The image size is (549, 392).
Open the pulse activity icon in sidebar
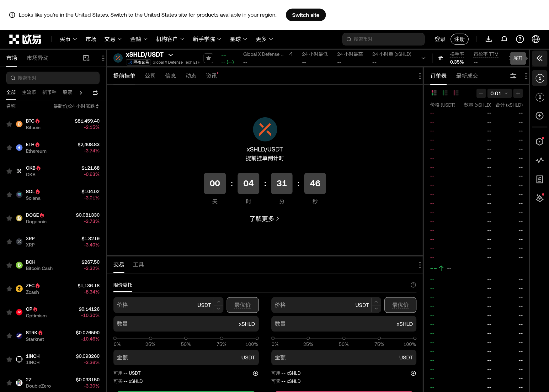click(540, 161)
